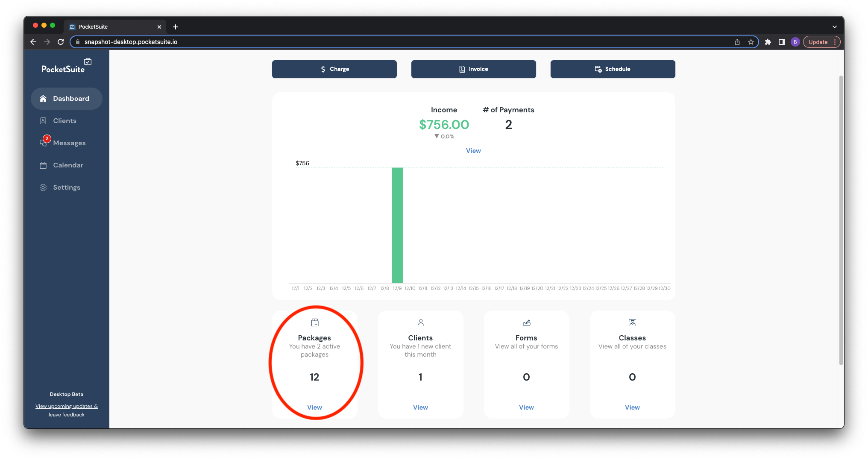Click the Packages card icon

pos(315,322)
